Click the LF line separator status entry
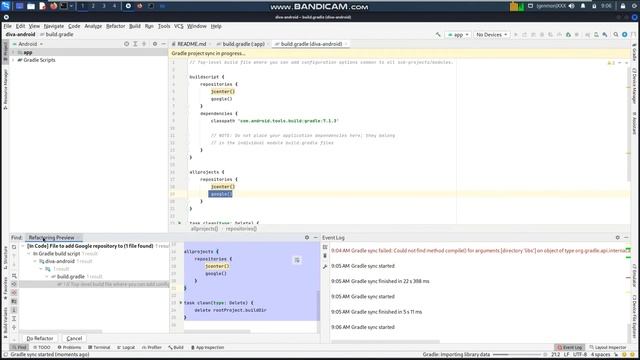Viewport: 640px width, 360px height. (567, 354)
